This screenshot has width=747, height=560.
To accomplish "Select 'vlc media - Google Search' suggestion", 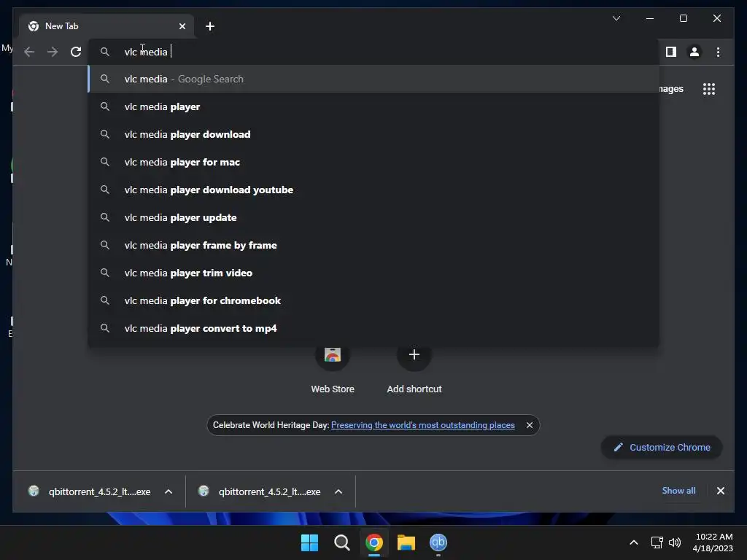I will point(374,79).
